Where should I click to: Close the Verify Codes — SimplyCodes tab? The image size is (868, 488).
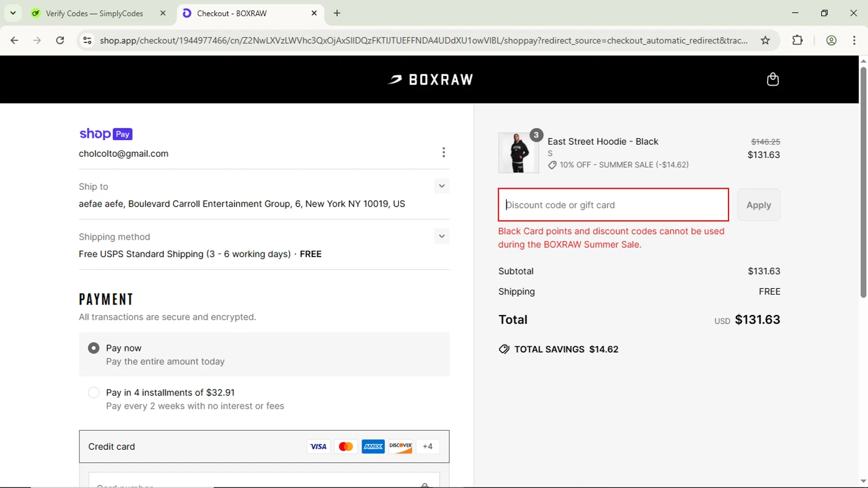(163, 13)
